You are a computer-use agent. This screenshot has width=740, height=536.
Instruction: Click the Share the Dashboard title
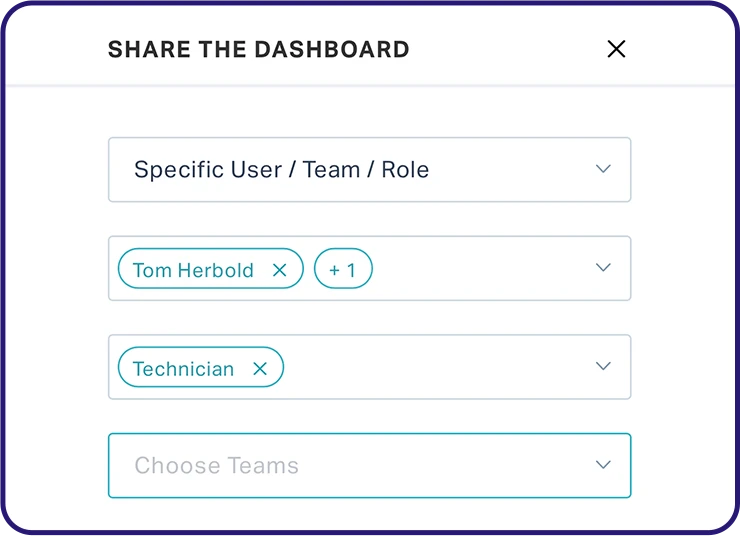[258, 49]
